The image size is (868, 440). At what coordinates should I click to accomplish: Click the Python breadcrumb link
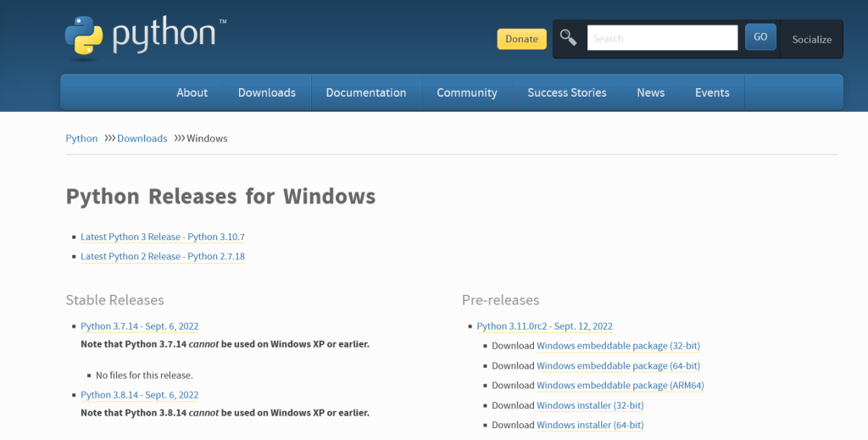pyautogui.click(x=81, y=138)
